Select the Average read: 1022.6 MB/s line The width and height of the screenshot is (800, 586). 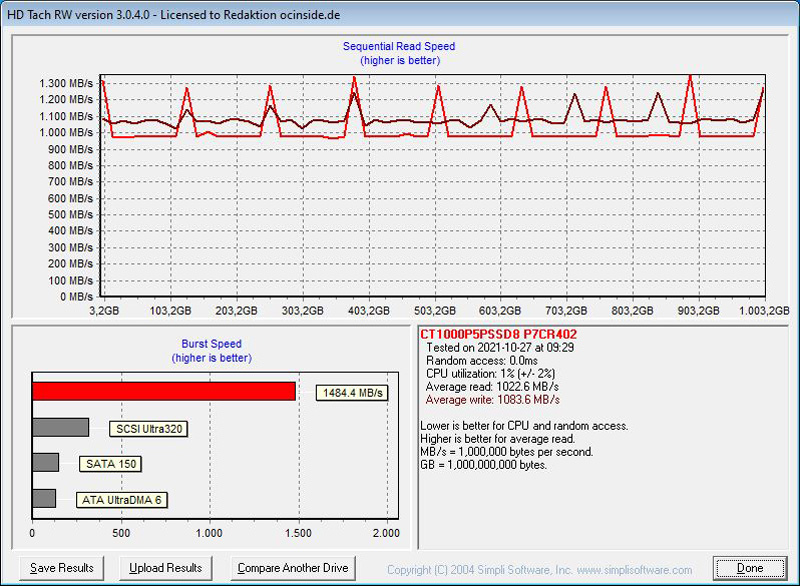coord(492,387)
